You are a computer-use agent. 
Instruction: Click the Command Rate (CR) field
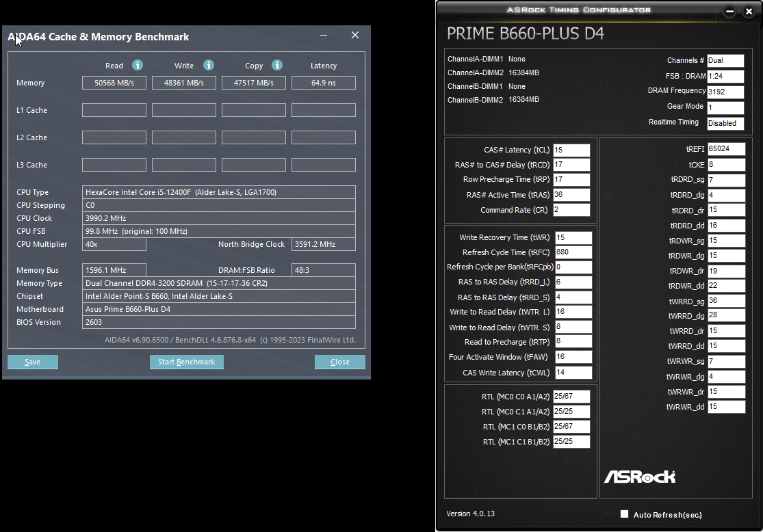pos(572,210)
